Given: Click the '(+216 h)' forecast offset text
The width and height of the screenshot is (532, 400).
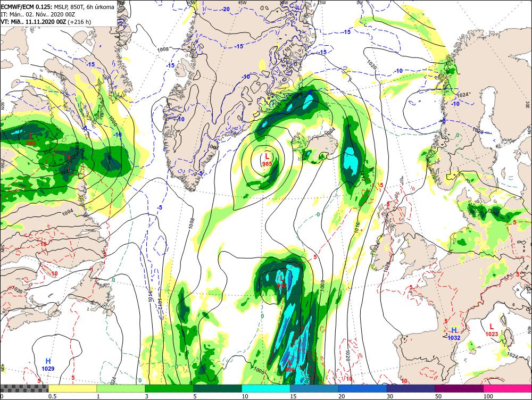Looking at the screenshot, I should [79, 22].
